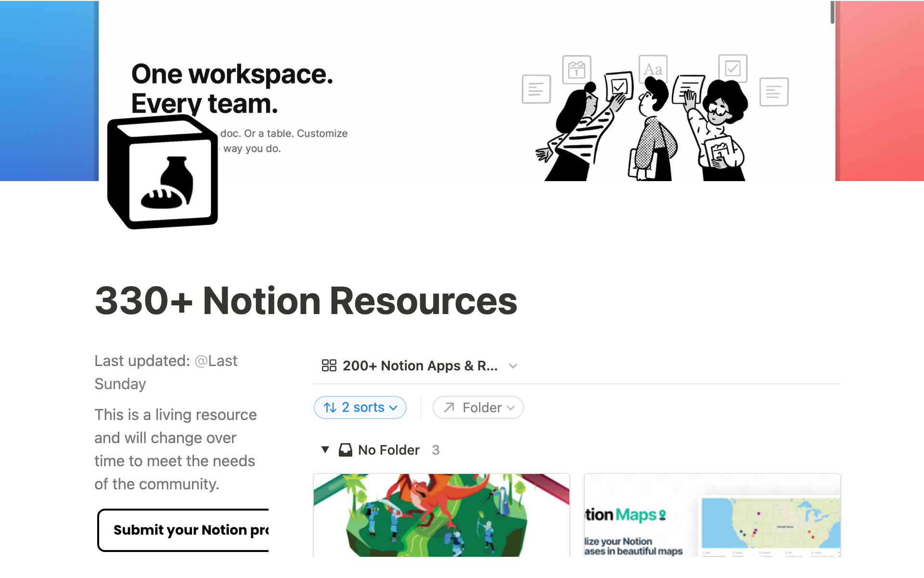Screen dimensions: 924x578
Task: Click the Notion cube page icon
Action: point(163,172)
